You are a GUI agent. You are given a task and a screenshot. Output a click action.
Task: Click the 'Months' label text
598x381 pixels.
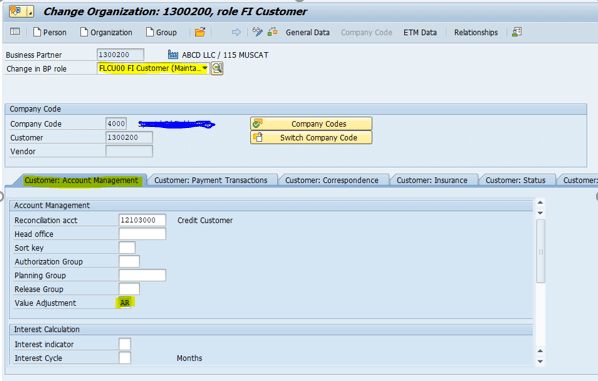(x=189, y=358)
